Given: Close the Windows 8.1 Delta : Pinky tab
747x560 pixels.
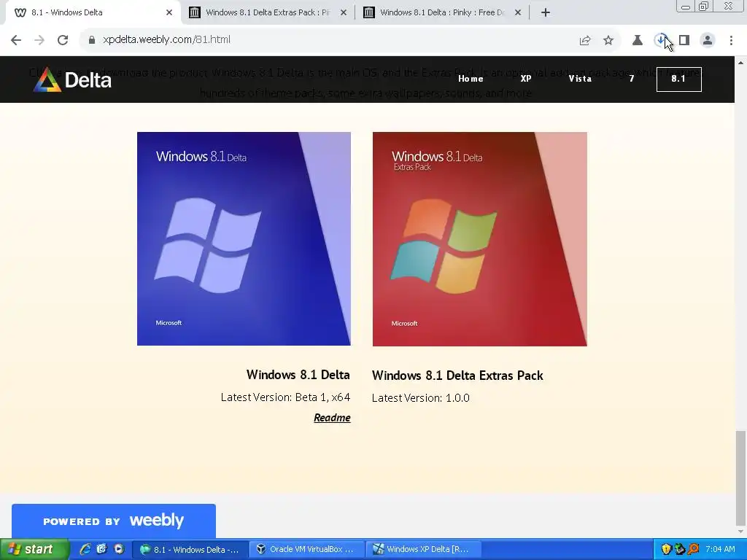Looking at the screenshot, I should tap(518, 13).
